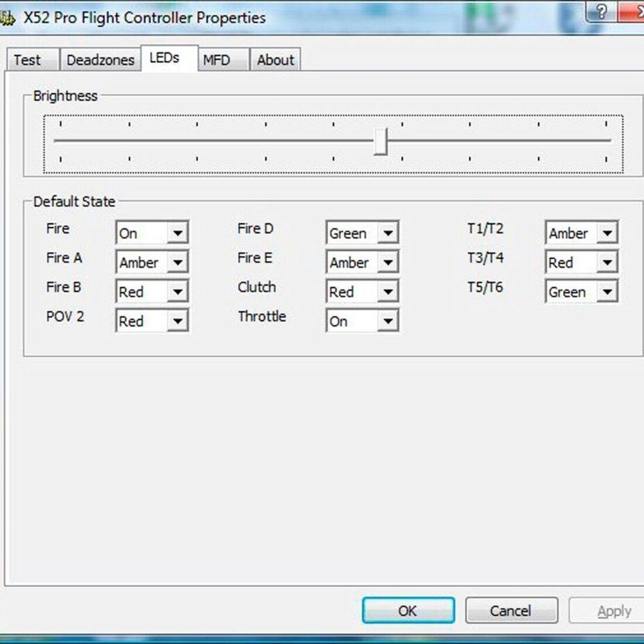Go to the MFD tab

tap(217, 60)
